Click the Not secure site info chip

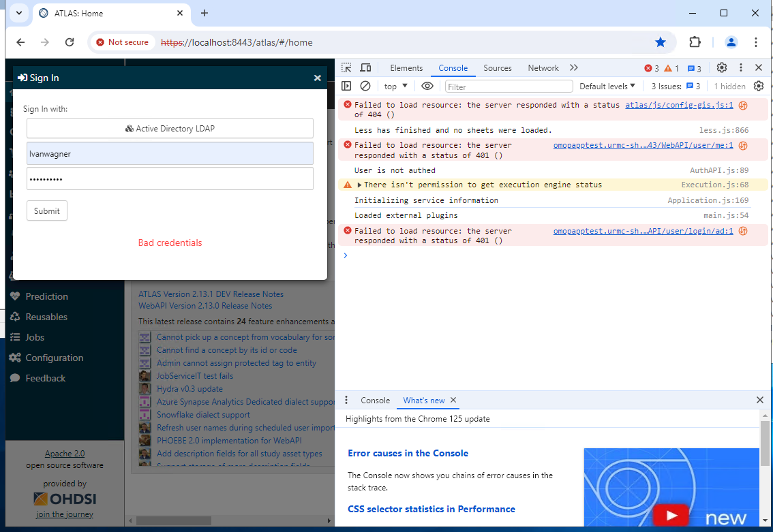122,42
